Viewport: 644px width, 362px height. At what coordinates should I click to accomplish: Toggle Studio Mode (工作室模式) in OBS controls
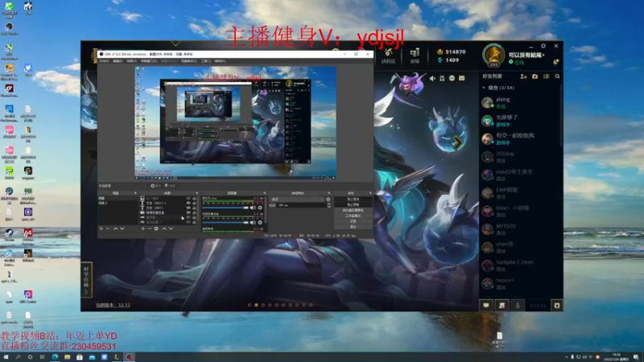353,216
